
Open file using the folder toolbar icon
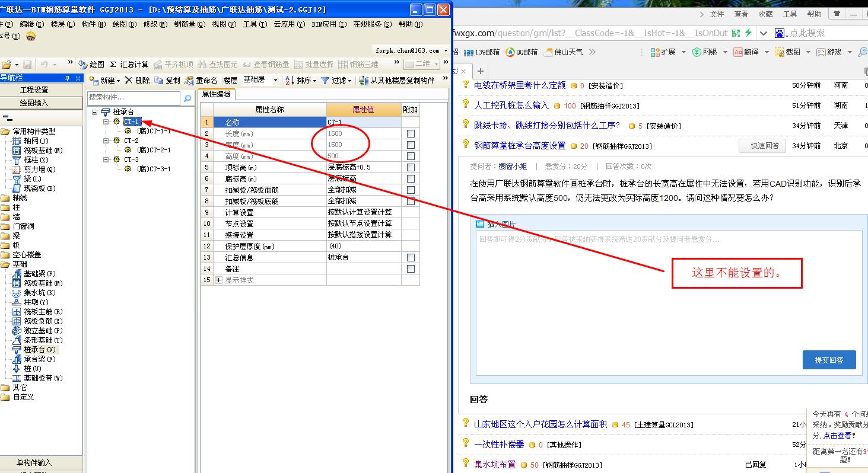pyautogui.click(x=7, y=64)
